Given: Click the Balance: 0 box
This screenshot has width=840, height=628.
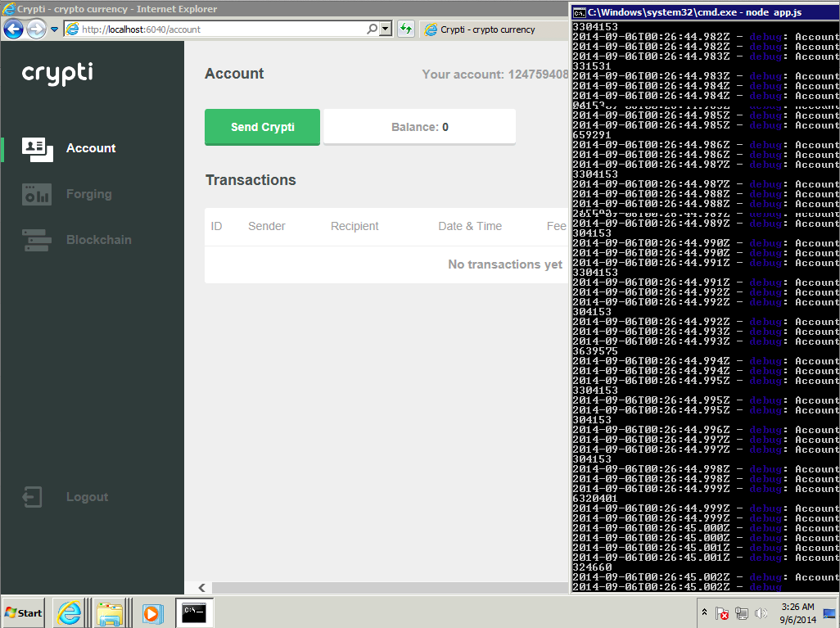Looking at the screenshot, I should pyautogui.click(x=419, y=127).
